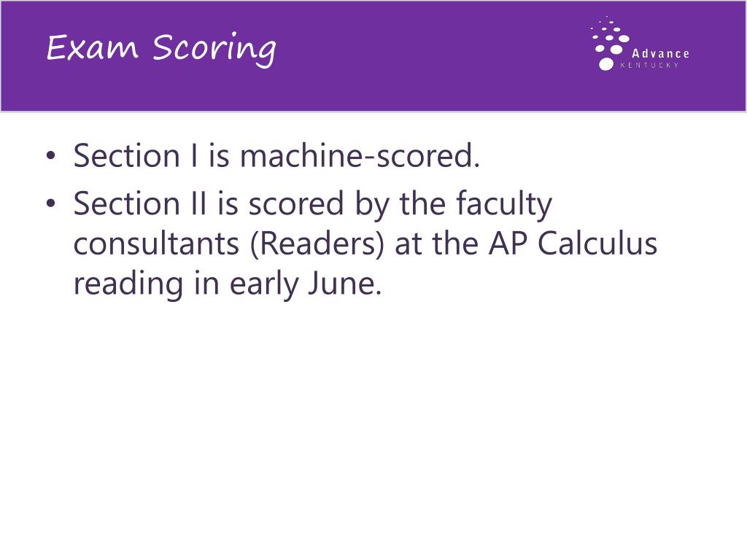This screenshot has width=747, height=560.
Task: Select the word "Scoring" in the title
Action: point(214,50)
